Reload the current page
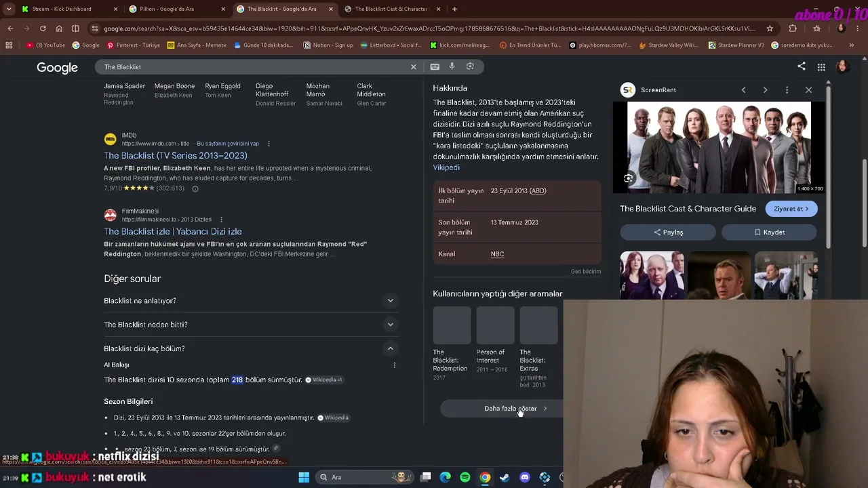868x488 pixels. click(x=43, y=28)
